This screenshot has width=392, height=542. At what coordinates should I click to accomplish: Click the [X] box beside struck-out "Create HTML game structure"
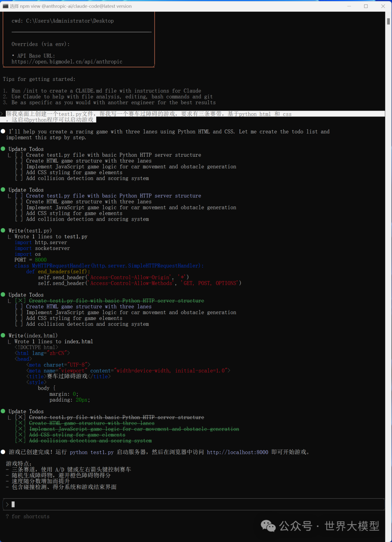20,423
